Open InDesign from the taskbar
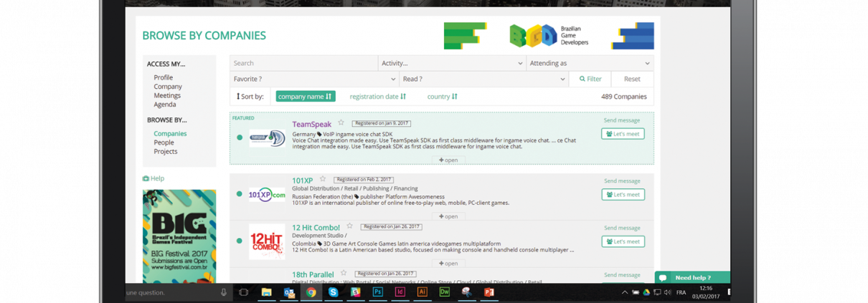The height and width of the screenshot is (303, 868). click(400, 292)
